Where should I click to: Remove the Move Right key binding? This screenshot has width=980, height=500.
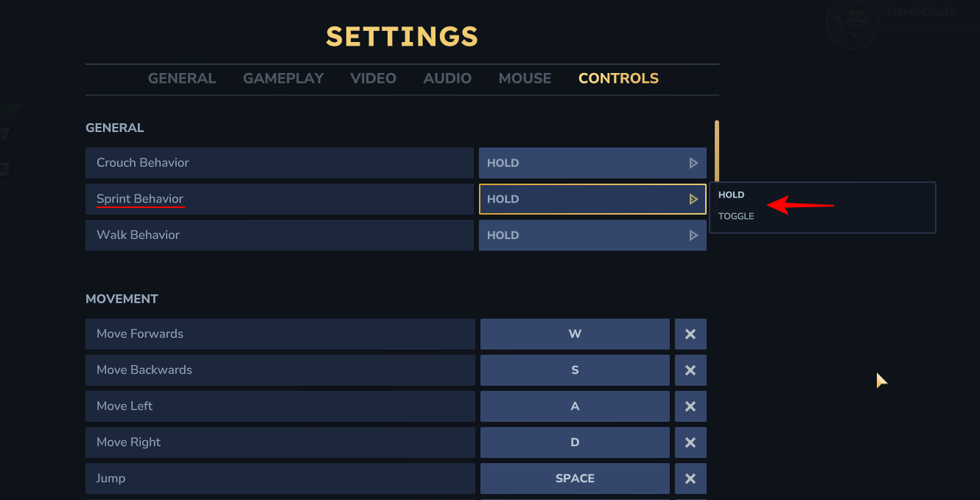point(690,442)
